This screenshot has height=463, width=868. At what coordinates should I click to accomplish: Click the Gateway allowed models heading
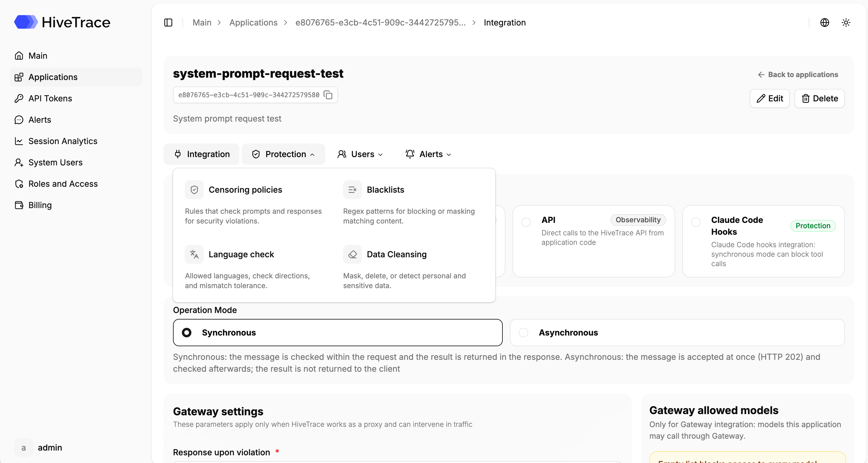tap(714, 410)
